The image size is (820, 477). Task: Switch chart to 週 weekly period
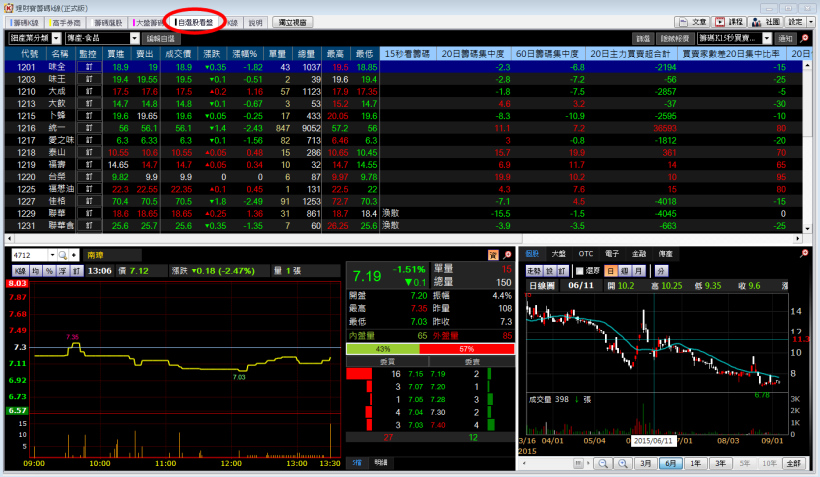tap(624, 271)
